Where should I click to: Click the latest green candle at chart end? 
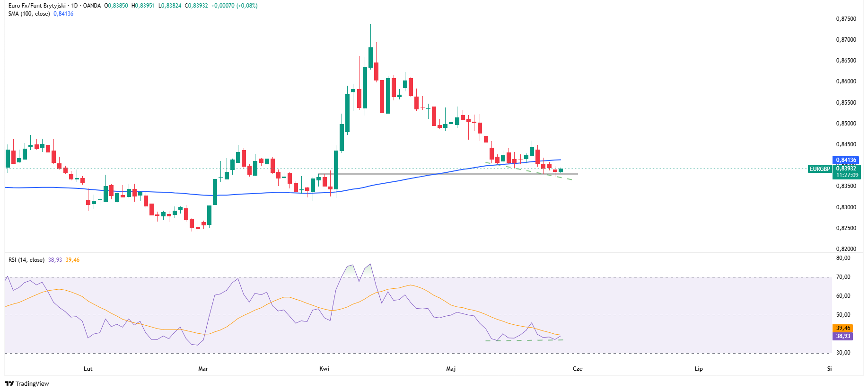[x=561, y=170]
